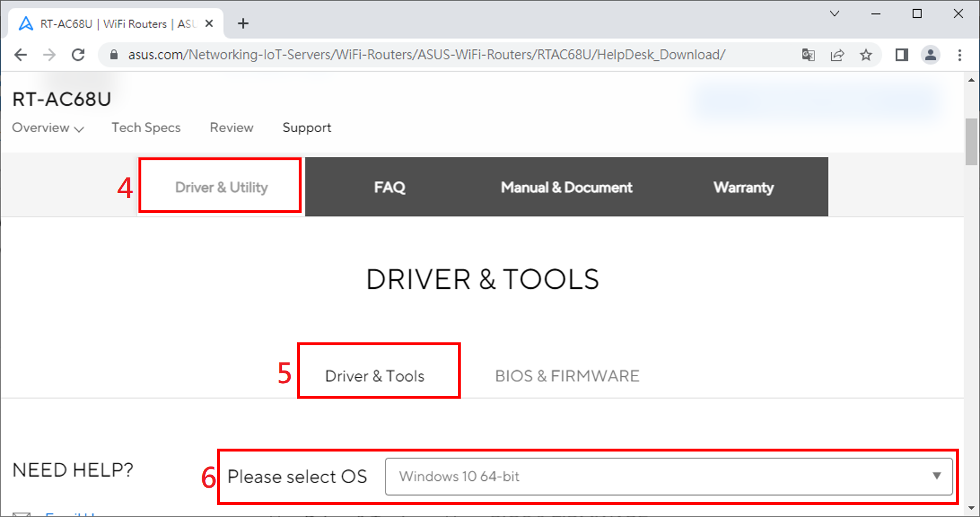The image size is (980, 517).
Task: Maximize the Chrome window
Action: click(917, 14)
